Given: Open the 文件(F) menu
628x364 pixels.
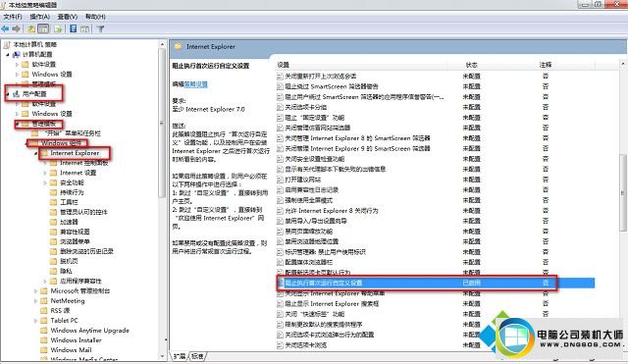Looking at the screenshot, I should click(x=13, y=17).
